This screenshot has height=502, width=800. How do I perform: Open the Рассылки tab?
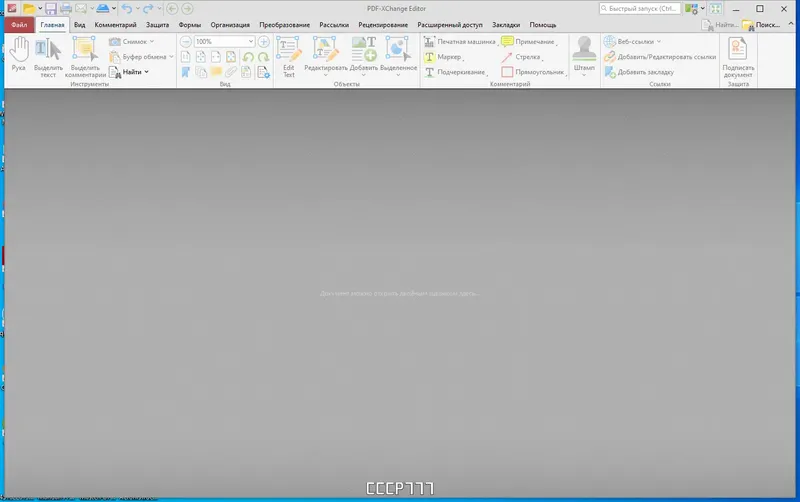coord(334,24)
